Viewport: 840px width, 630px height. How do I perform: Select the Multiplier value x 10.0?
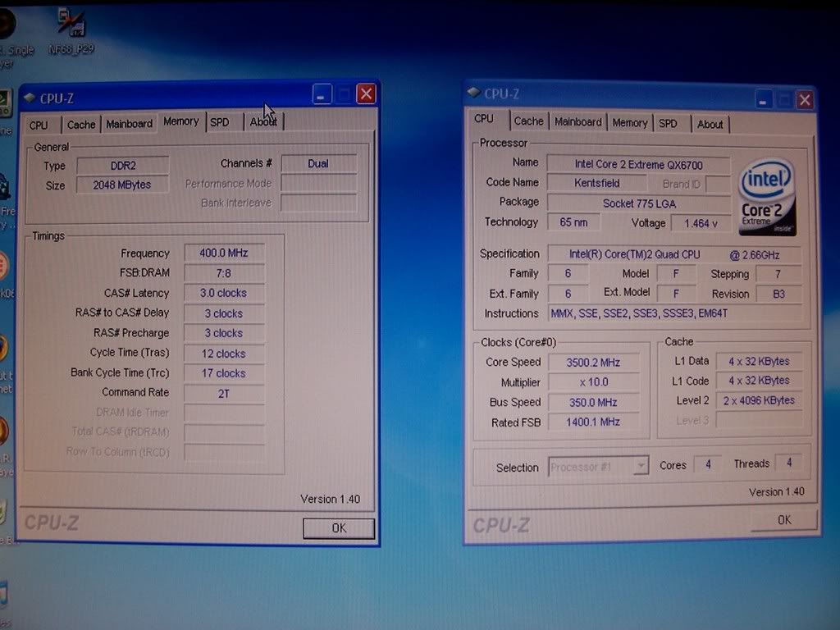click(x=594, y=382)
